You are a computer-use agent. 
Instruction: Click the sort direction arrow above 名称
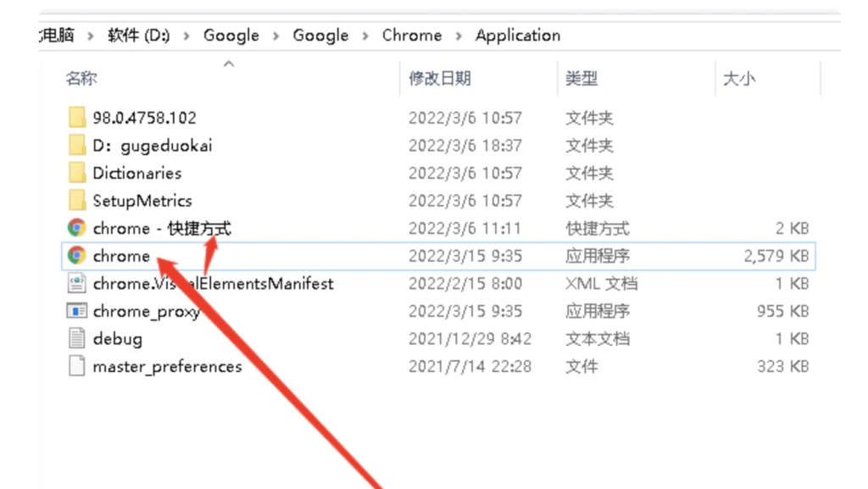pos(229,64)
